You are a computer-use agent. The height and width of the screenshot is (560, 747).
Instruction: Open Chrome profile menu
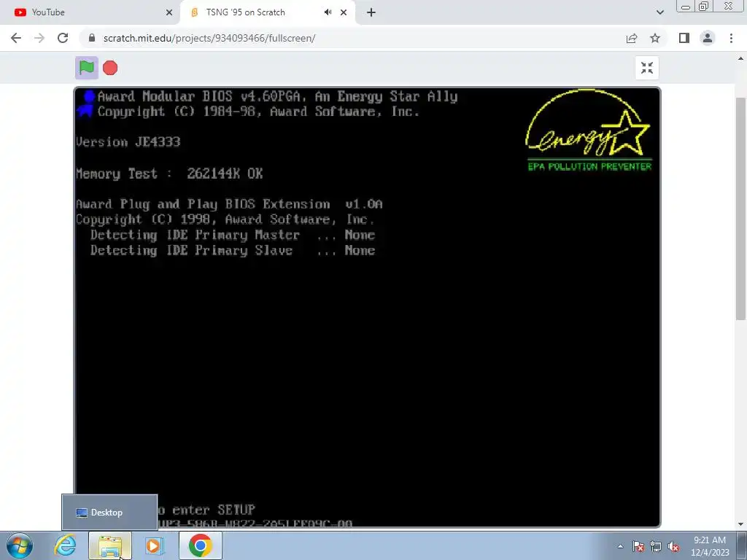(708, 38)
